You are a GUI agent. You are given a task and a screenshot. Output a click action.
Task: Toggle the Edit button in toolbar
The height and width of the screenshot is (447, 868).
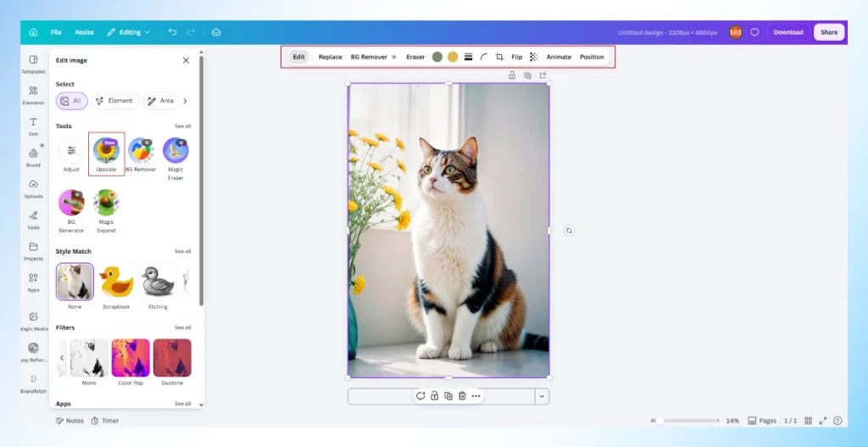pyautogui.click(x=299, y=57)
